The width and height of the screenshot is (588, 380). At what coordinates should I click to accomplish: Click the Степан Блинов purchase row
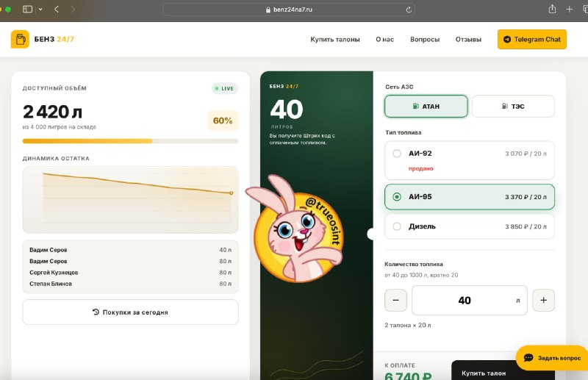pos(130,284)
